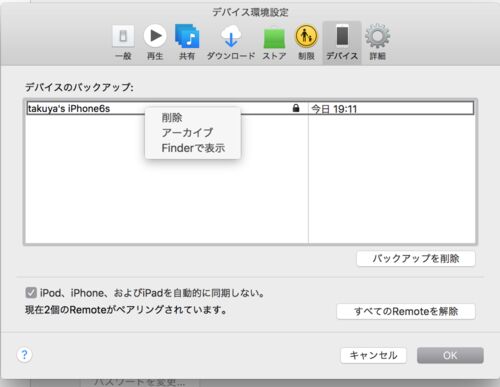Select the デバイス (Devices) preferences pane

coord(342,43)
